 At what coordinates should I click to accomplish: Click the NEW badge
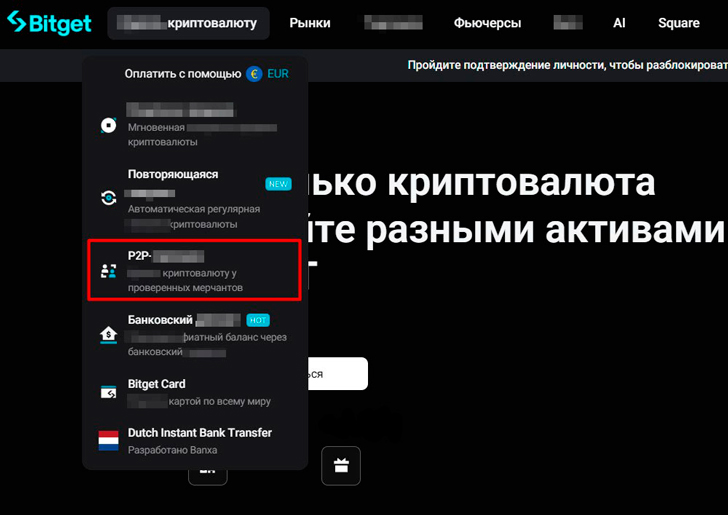[278, 184]
